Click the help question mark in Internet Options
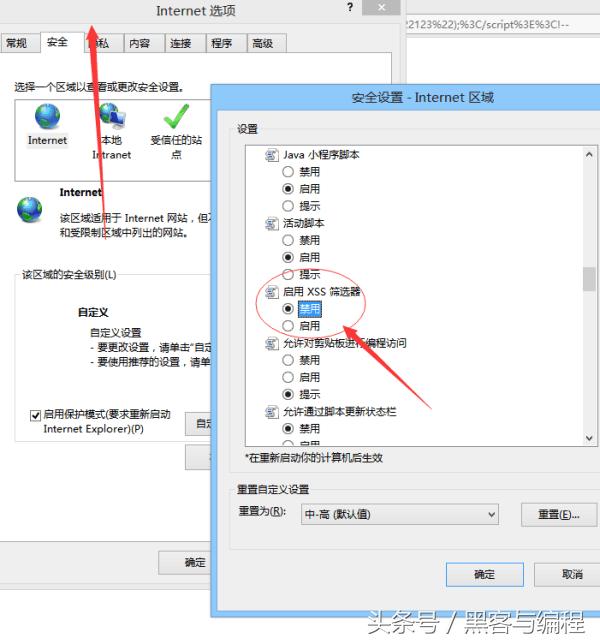600x644 pixels. tap(350, 7)
